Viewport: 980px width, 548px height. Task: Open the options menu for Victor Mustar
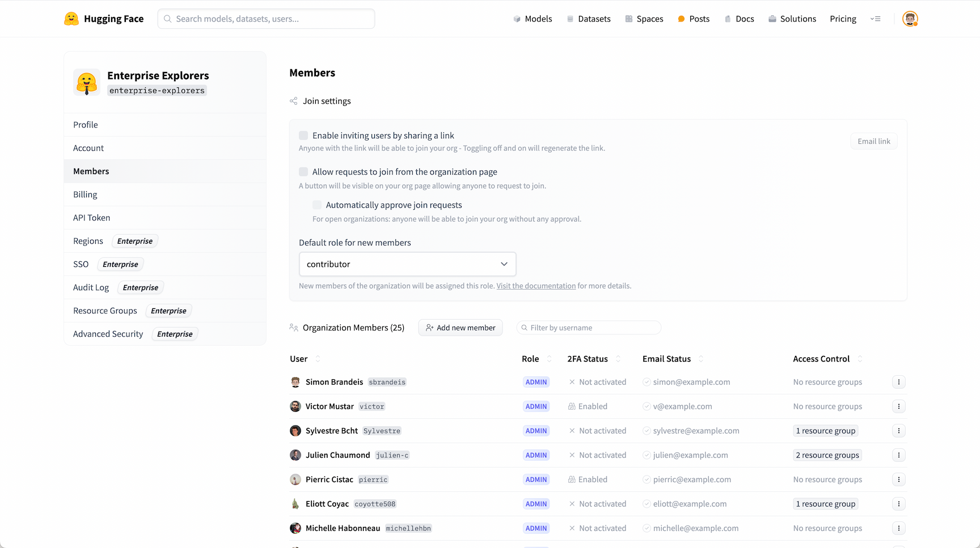tap(898, 406)
